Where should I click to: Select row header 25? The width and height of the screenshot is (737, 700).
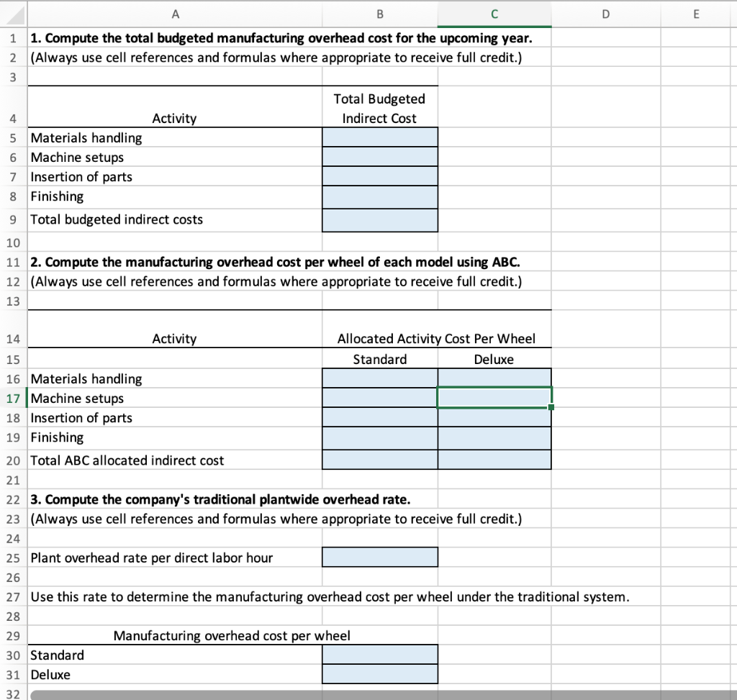pos(13,558)
